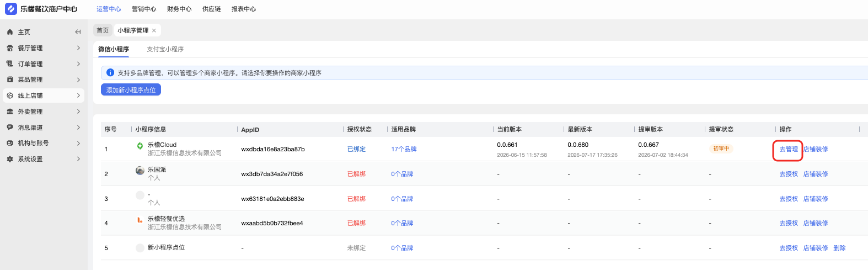Viewport: 868px width, 270px height.
Task: Expand the 外卖管理 menu chevron
Action: pos(78,112)
